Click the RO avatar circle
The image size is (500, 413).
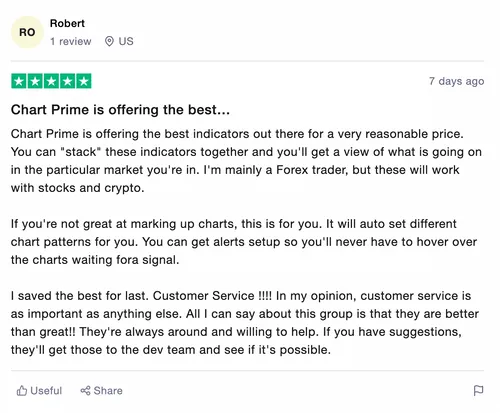[27, 32]
